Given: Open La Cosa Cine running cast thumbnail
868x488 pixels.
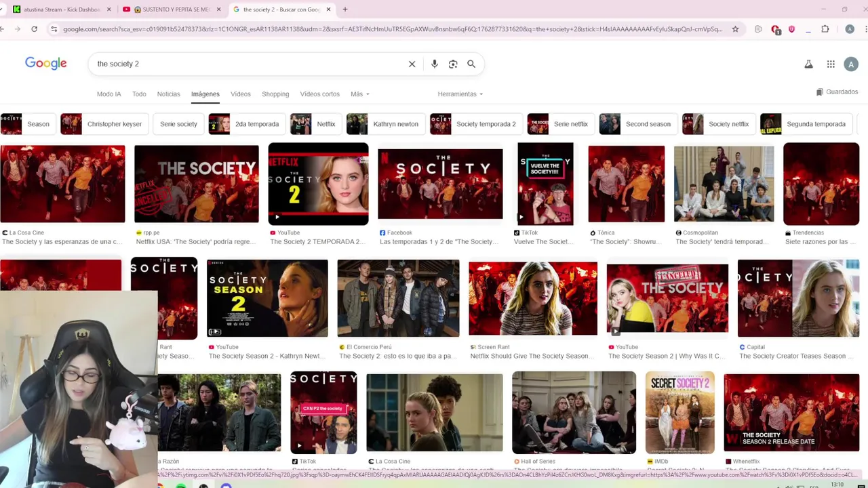Looking at the screenshot, I should [x=62, y=184].
